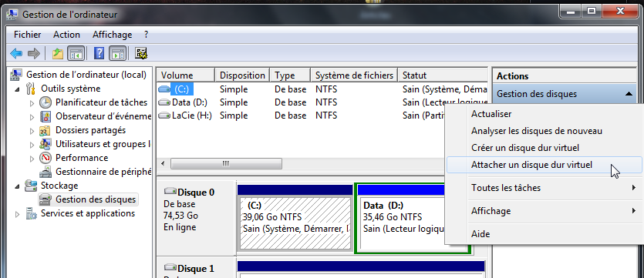
Task: Select Gestion de l'ordinateur (local) root
Action: [86, 75]
